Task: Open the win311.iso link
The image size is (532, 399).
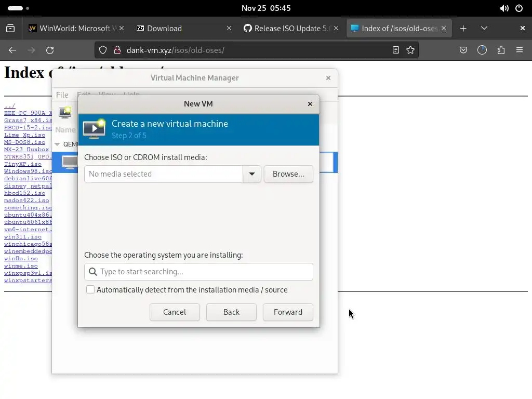Action: tap(23, 237)
